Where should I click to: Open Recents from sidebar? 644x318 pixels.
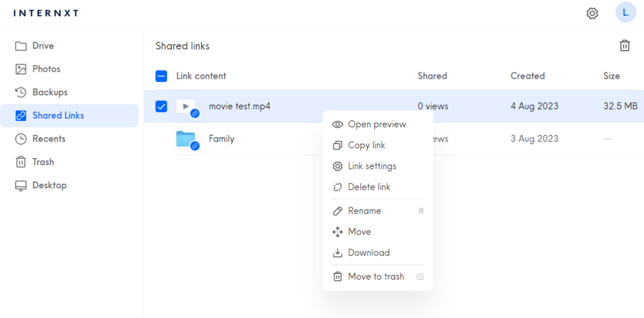point(48,139)
